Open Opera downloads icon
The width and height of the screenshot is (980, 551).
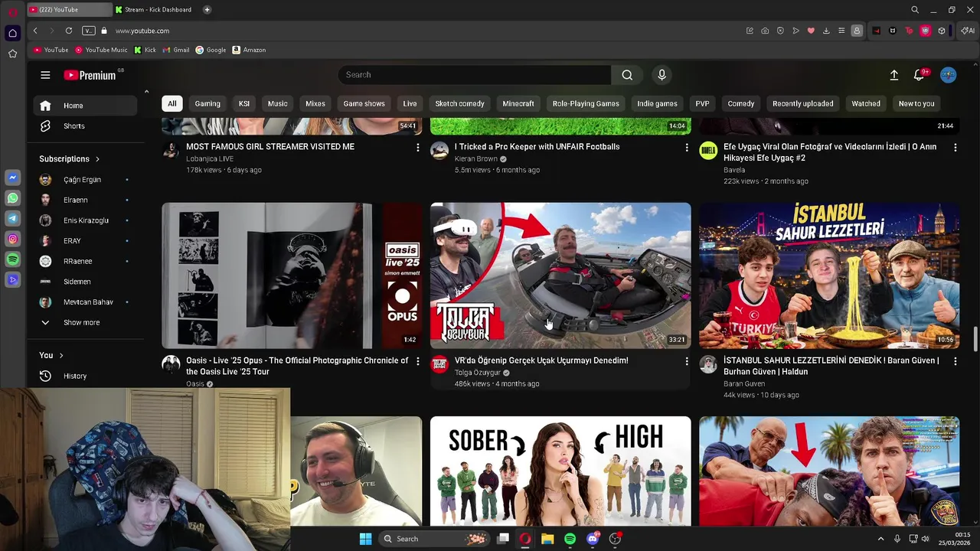click(826, 31)
